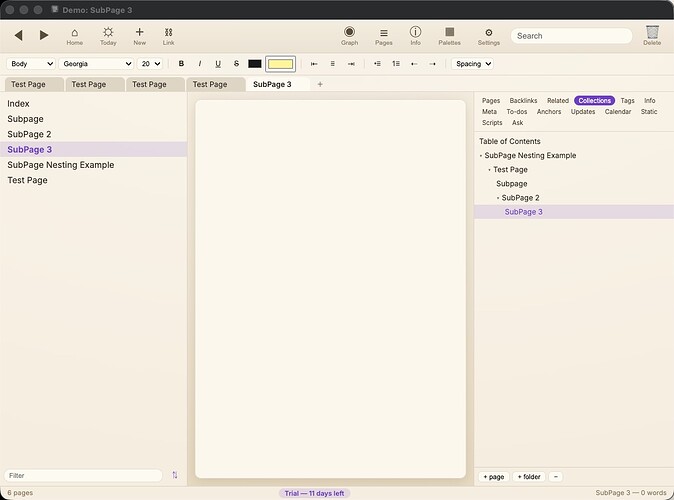Switch to the Backlinks panel tab
674x500 pixels.
pyautogui.click(x=523, y=101)
